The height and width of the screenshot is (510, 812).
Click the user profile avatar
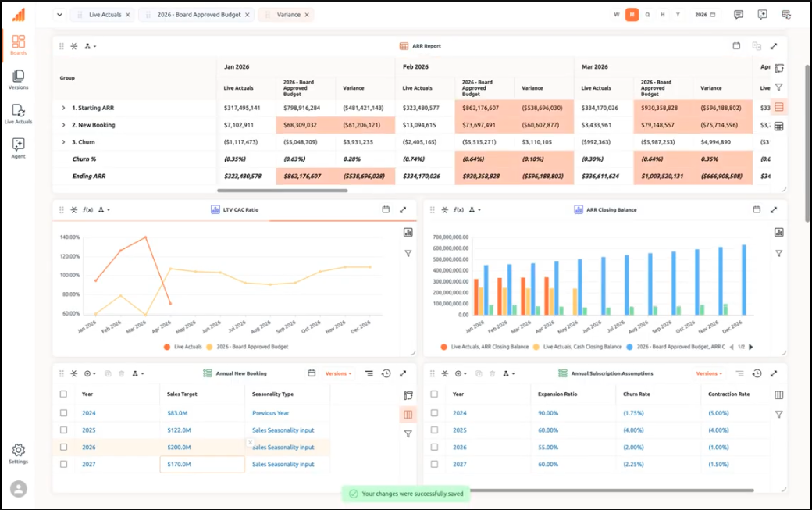point(19,489)
